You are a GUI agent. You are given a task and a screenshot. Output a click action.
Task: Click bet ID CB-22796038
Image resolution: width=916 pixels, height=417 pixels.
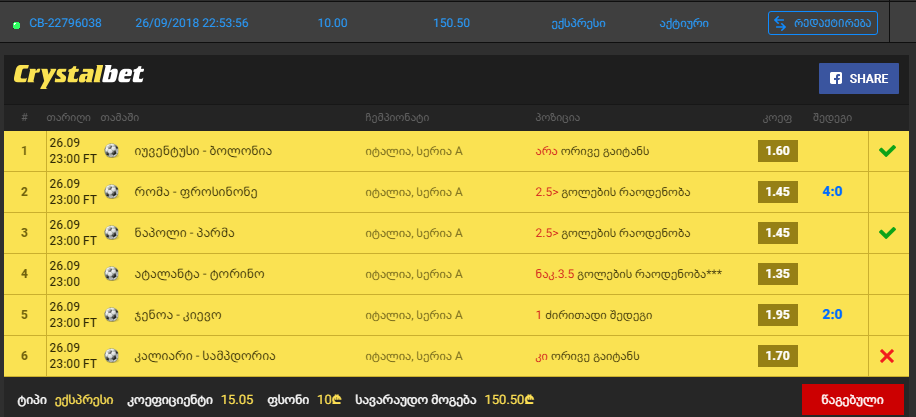pos(65,23)
